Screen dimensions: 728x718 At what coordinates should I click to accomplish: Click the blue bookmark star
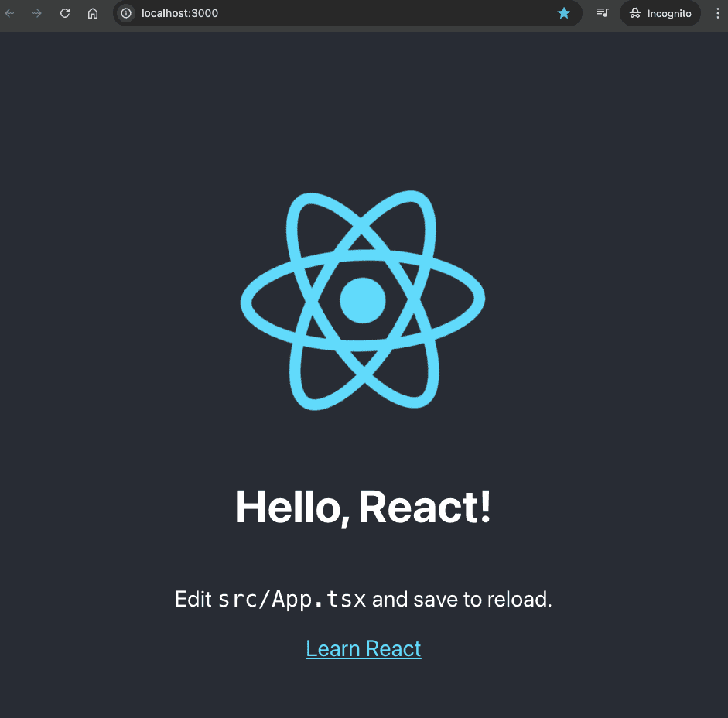pyautogui.click(x=564, y=13)
